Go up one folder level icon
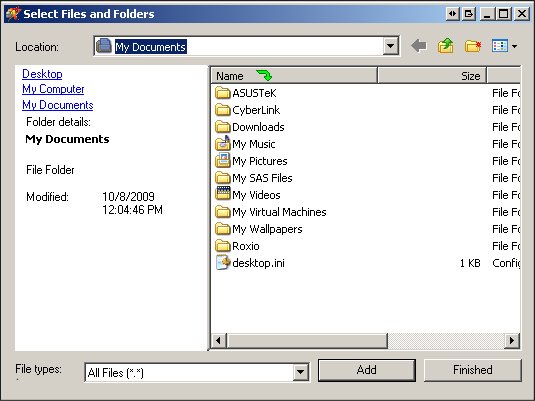The width and height of the screenshot is (535, 401). click(446, 46)
